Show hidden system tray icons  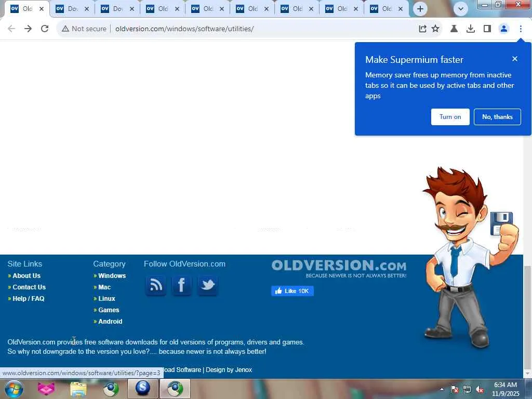click(x=442, y=389)
